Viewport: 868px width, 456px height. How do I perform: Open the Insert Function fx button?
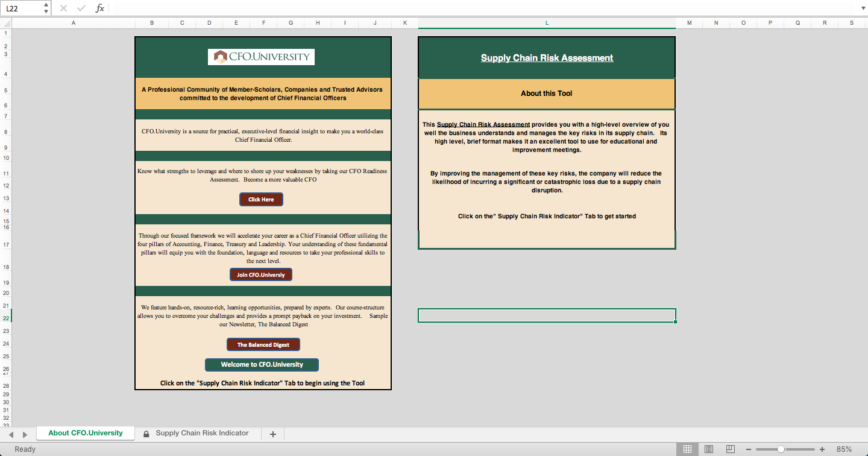tap(100, 8)
